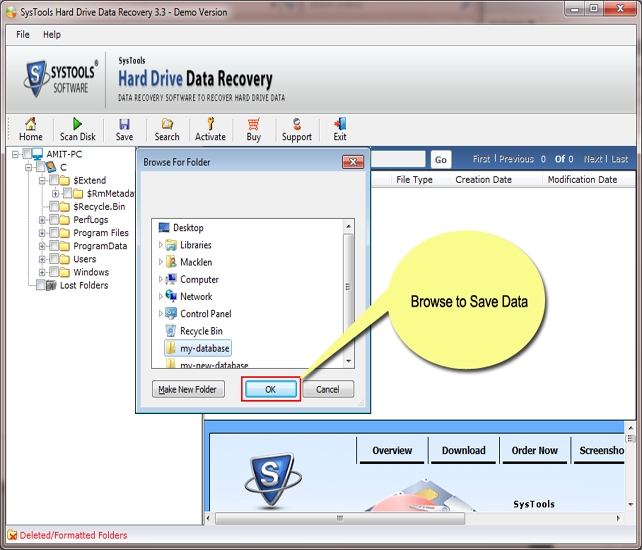The width and height of the screenshot is (642, 550).
Task: Select the C drive icon in tree
Action: point(51,167)
